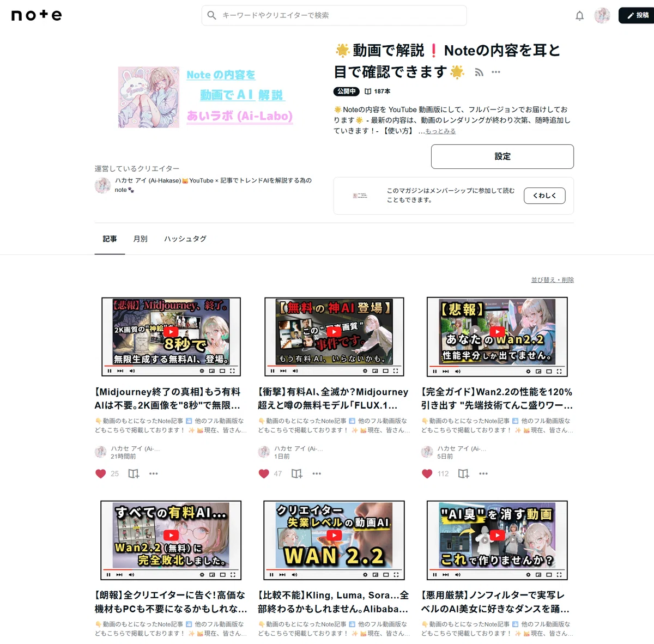
Task: Expand description with もっとみる
Action: point(440,131)
